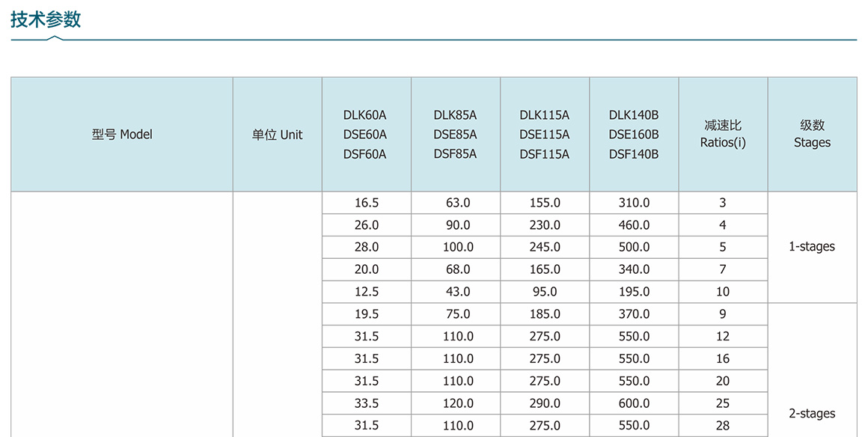Click the DSE160B model label
This screenshot has height=437, width=868.
click(634, 135)
